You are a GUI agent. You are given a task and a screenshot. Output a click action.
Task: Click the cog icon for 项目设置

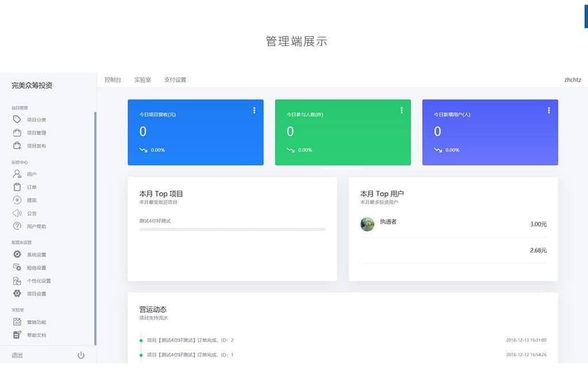(x=17, y=293)
